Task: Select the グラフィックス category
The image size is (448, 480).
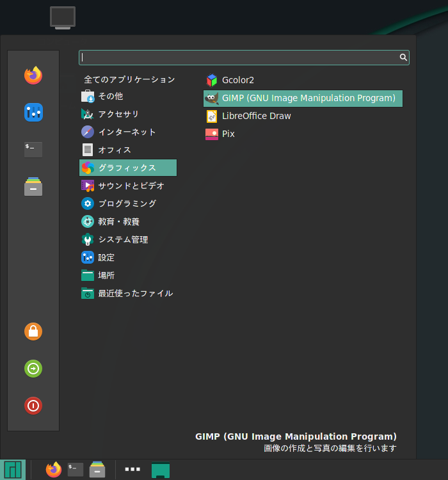Action: pos(128,168)
